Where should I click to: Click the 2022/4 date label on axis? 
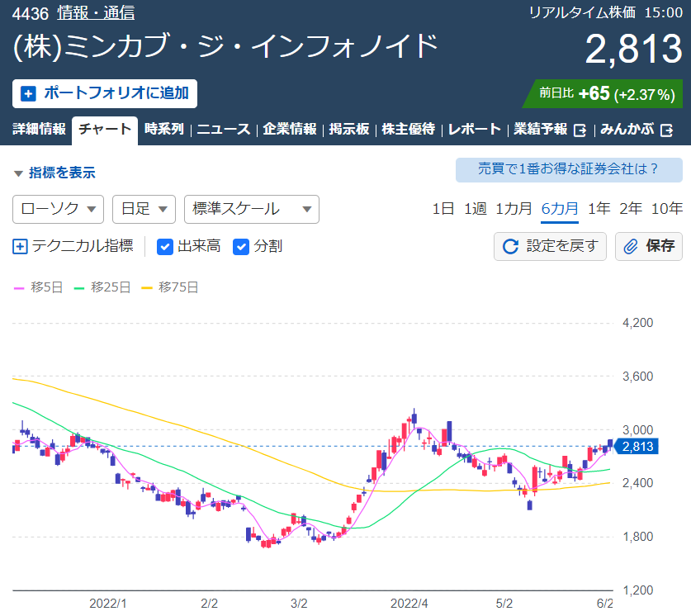coord(409,604)
